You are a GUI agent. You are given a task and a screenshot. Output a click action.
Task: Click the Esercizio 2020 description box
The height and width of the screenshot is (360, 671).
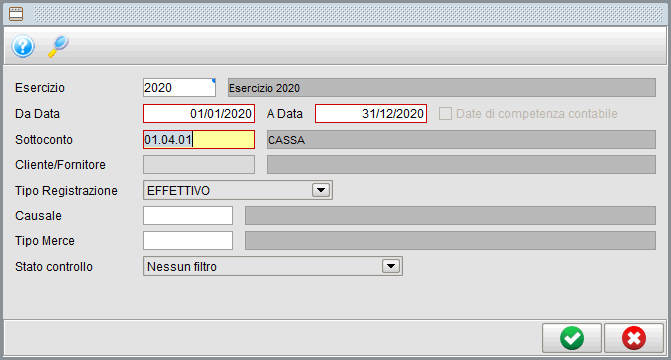click(442, 88)
